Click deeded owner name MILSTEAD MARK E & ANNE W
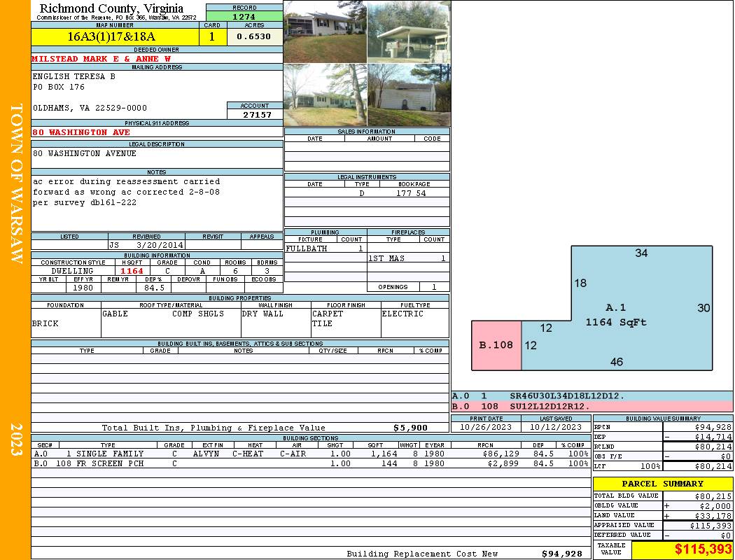The width and height of the screenshot is (735, 560). click(101, 59)
